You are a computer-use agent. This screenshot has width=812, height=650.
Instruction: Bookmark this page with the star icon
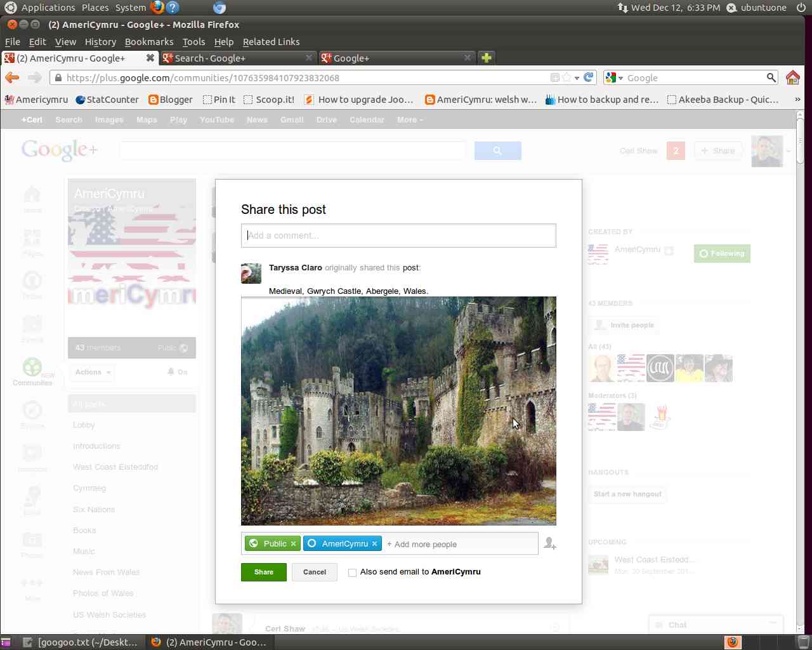[x=566, y=77]
